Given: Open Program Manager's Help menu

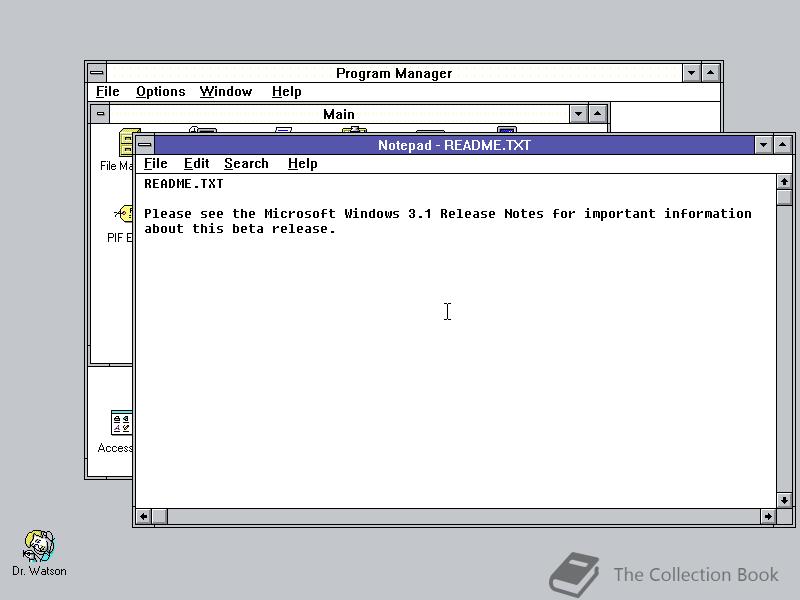Looking at the screenshot, I should 287,92.
